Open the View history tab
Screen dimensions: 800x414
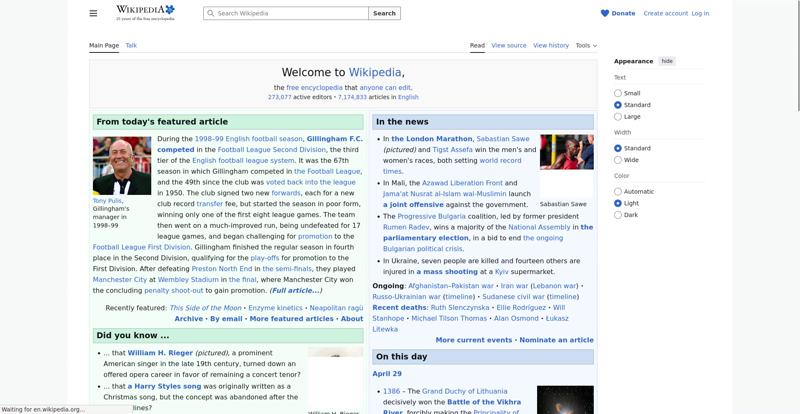551,45
